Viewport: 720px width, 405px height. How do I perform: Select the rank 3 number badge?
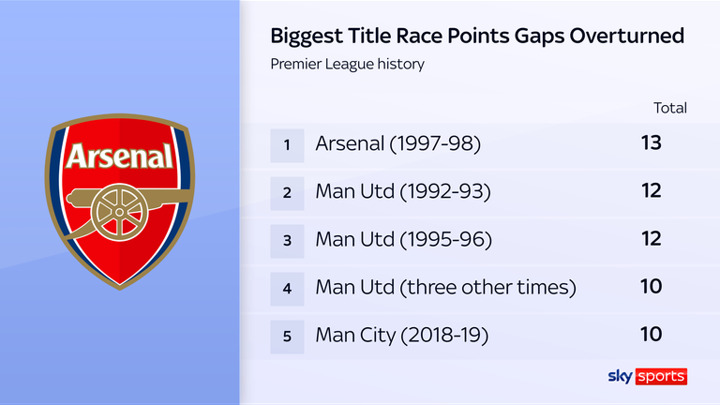pyautogui.click(x=287, y=240)
